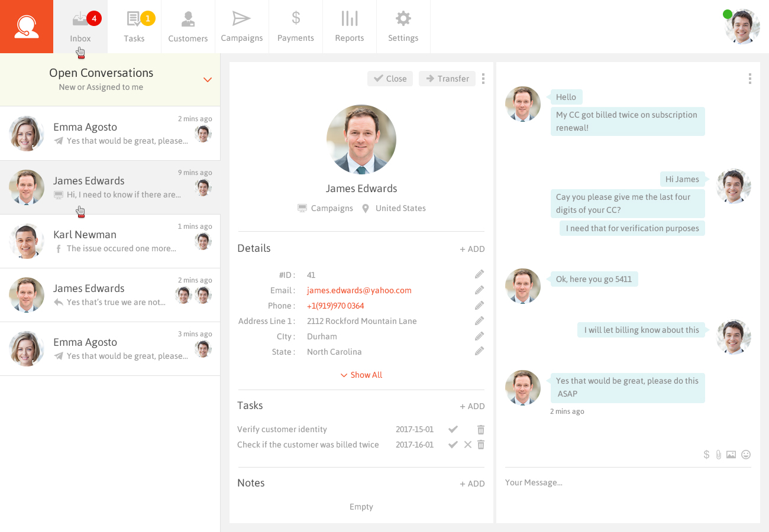
Task: Delete the 'billed twice' task
Action: pos(481,445)
